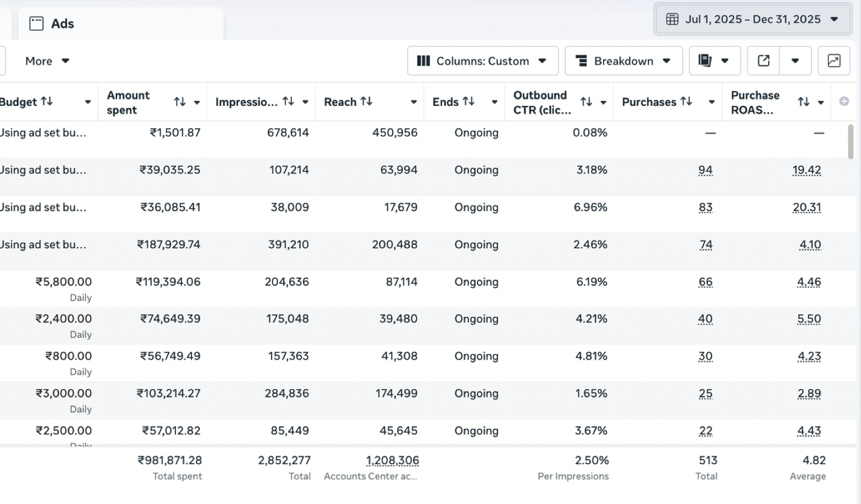
Task: Open the Breakdown dropdown
Action: click(623, 61)
